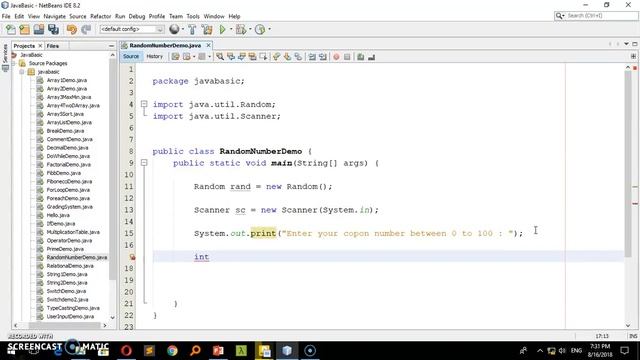
Task: Open Chrome from the Windows taskbar
Action: [x=172, y=351]
